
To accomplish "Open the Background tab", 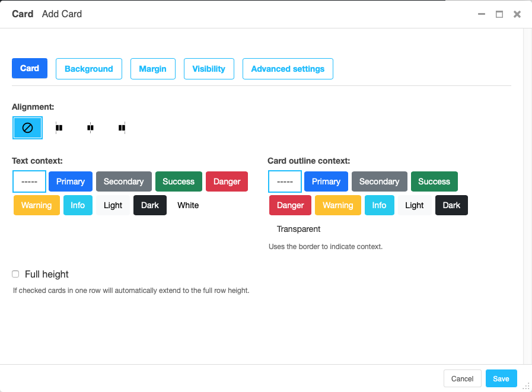I will 89,69.
